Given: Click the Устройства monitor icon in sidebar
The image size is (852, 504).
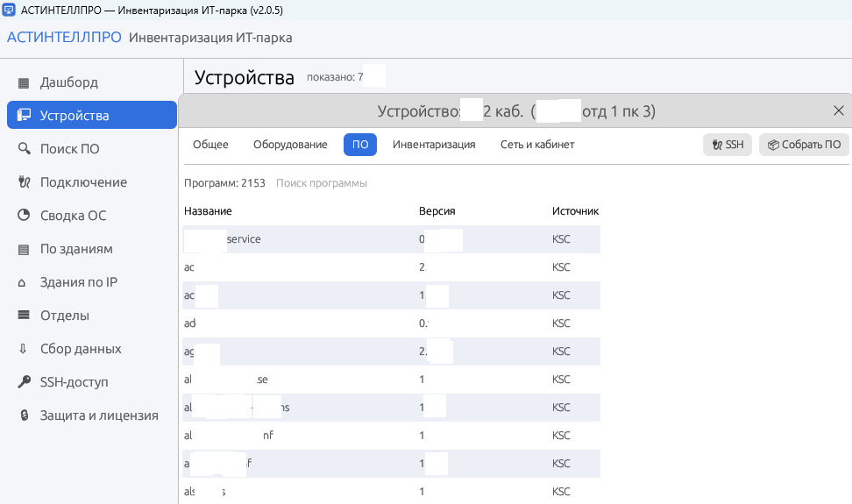Looking at the screenshot, I should (24, 115).
